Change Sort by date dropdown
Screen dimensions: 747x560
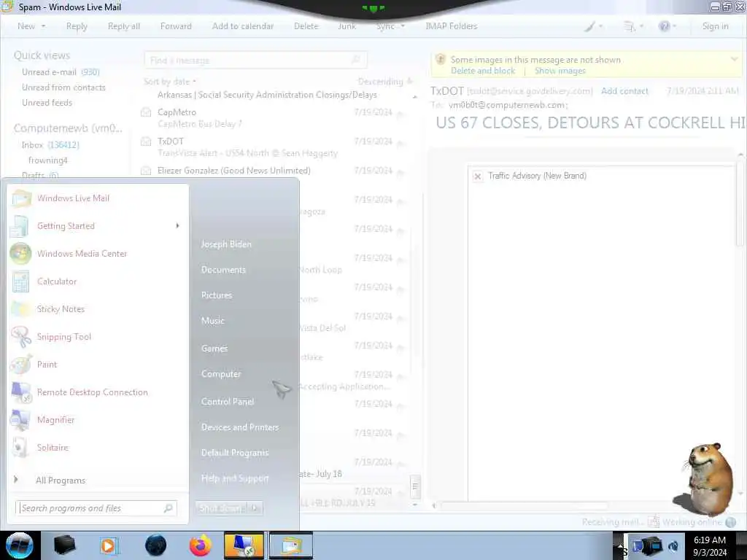[169, 82]
